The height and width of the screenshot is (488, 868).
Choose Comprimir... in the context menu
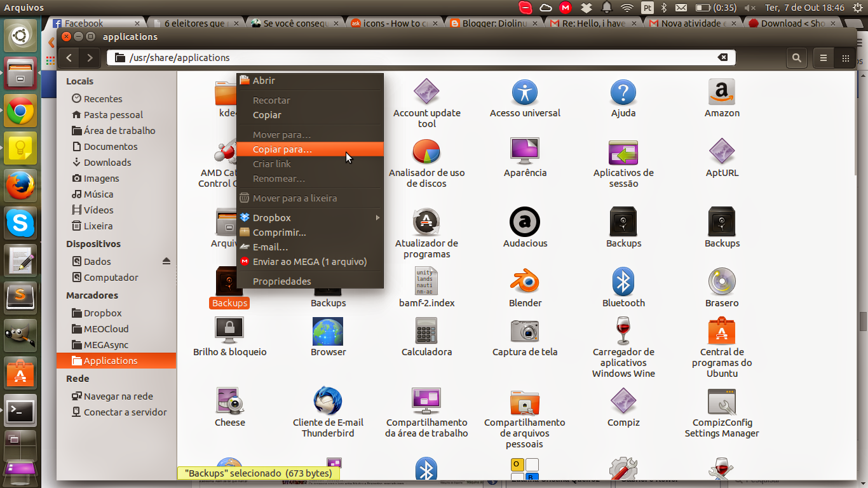coord(310,233)
